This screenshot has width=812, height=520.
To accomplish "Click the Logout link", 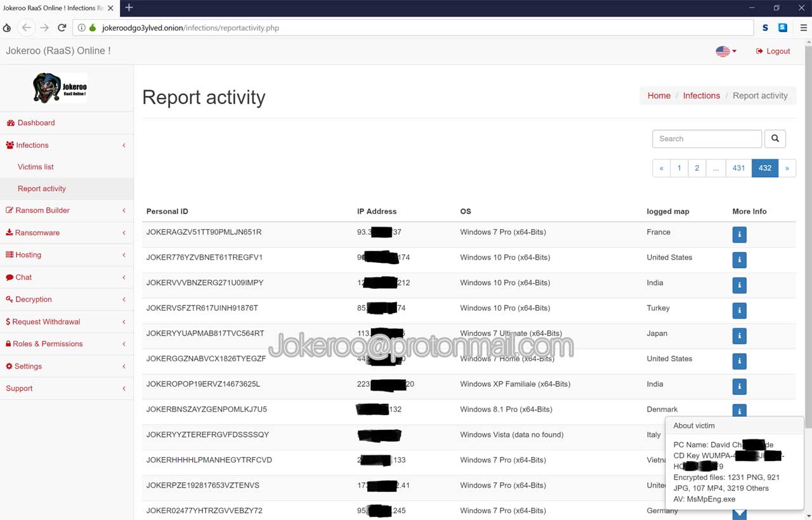I will 773,51.
